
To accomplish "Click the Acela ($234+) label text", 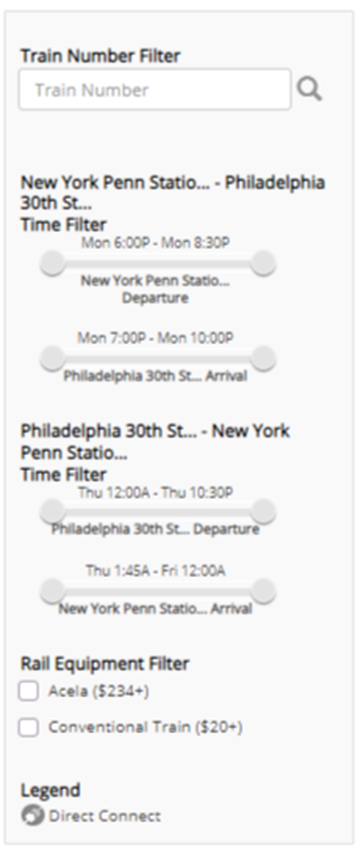I will pyautogui.click(x=99, y=691).
